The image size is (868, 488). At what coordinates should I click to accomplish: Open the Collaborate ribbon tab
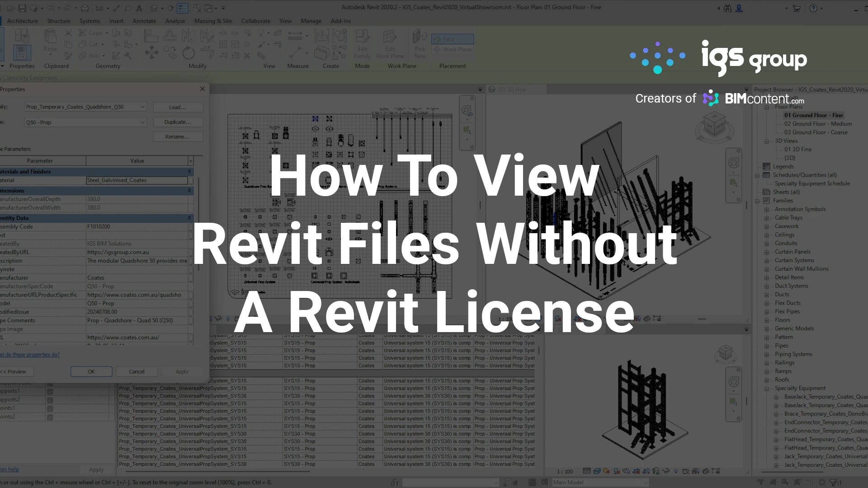(x=255, y=21)
